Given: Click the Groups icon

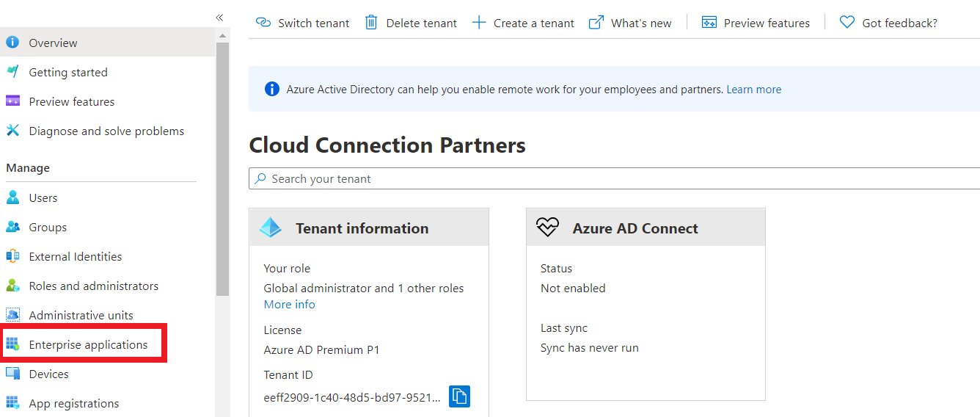Looking at the screenshot, I should point(12,227).
